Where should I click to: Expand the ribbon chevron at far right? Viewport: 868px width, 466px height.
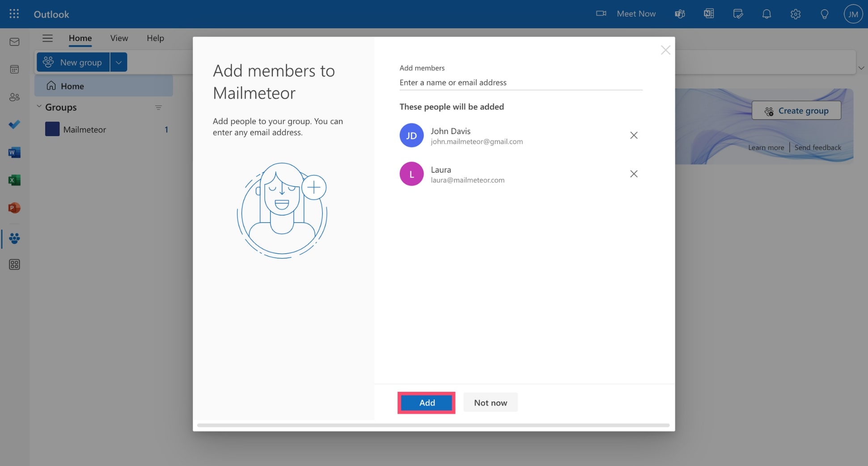point(861,68)
